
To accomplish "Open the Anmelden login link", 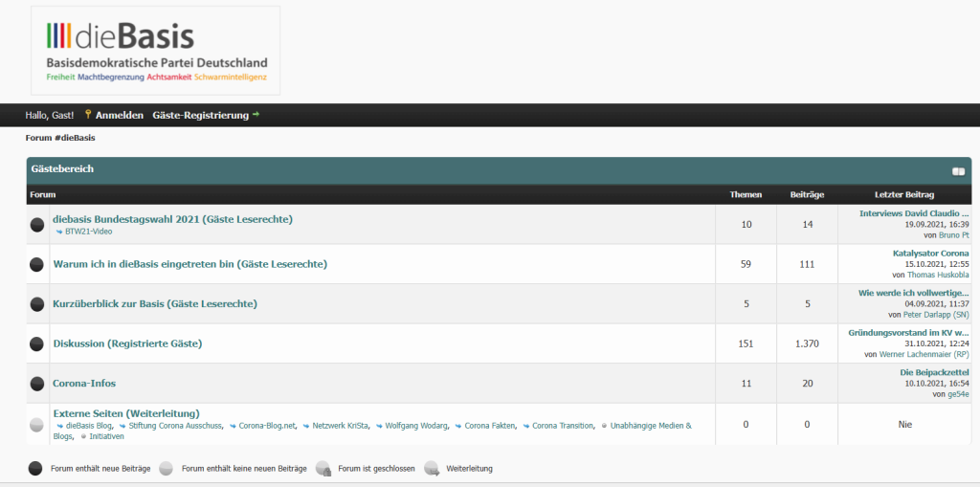I will tap(119, 115).
